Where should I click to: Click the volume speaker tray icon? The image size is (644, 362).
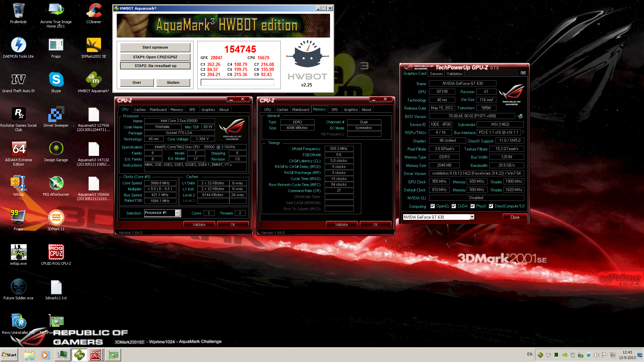[x=596, y=355]
